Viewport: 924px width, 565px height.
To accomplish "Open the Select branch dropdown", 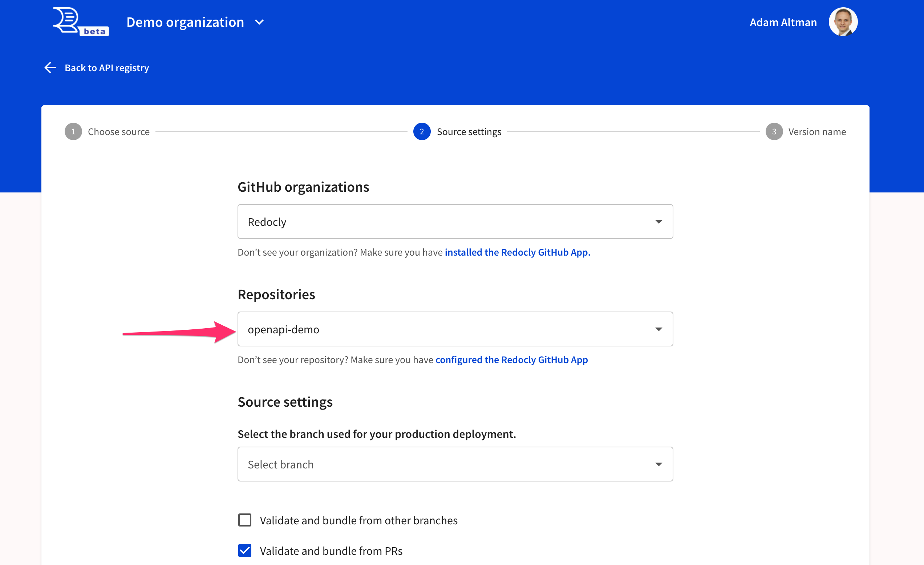I will (455, 464).
